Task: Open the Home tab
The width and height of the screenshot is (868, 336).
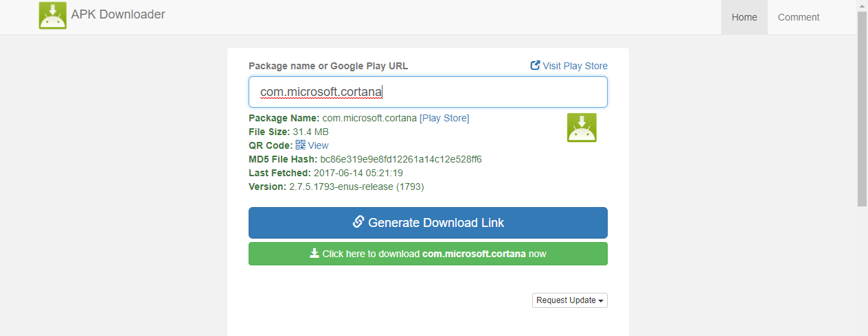Action: pos(744,17)
